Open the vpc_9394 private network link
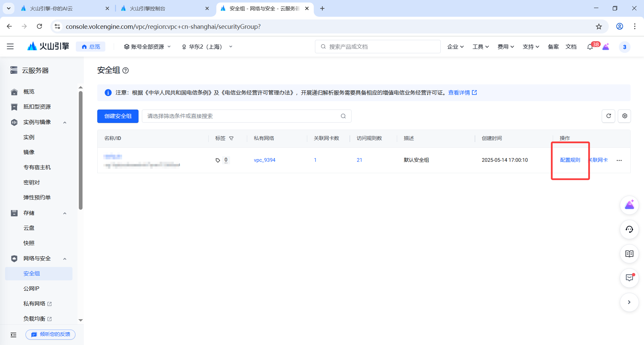Image resolution: width=644 pixels, height=345 pixels. (x=265, y=160)
